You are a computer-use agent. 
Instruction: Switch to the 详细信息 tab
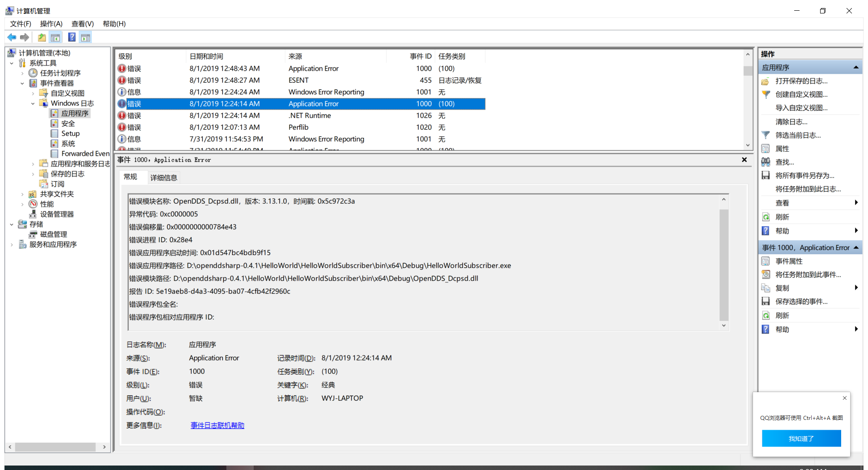click(163, 177)
